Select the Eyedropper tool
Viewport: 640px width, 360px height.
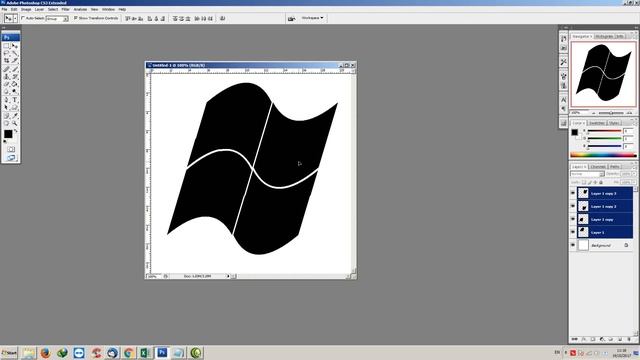point(15,116)
